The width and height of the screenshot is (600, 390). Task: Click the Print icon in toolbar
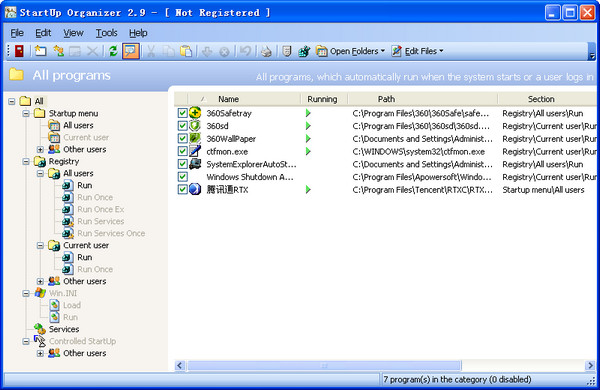[266, 51]
